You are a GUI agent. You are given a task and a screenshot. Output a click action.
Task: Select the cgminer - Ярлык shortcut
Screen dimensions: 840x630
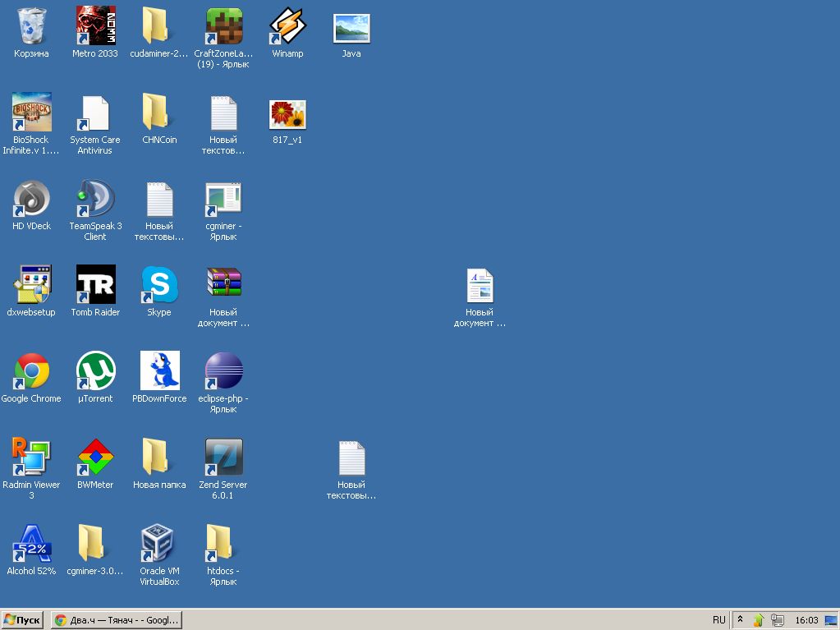click(223, 200)
